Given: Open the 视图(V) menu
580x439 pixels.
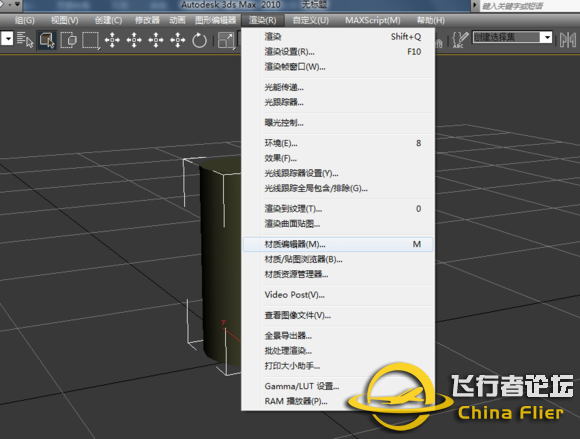Looking at the screenshot, I should tap(65, 20).
